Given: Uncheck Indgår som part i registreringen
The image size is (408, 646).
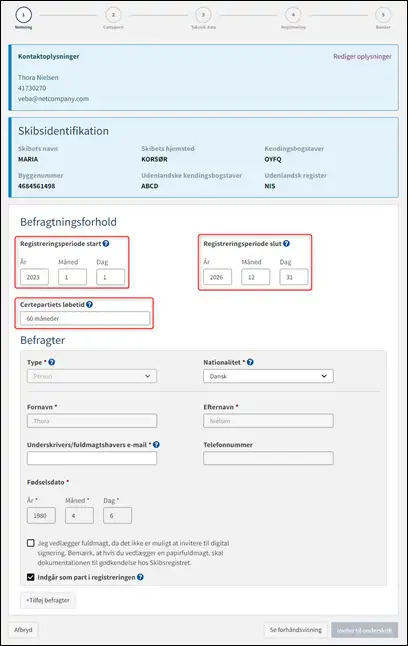Looking at the screenshot, I should click(x=30, y=577).
